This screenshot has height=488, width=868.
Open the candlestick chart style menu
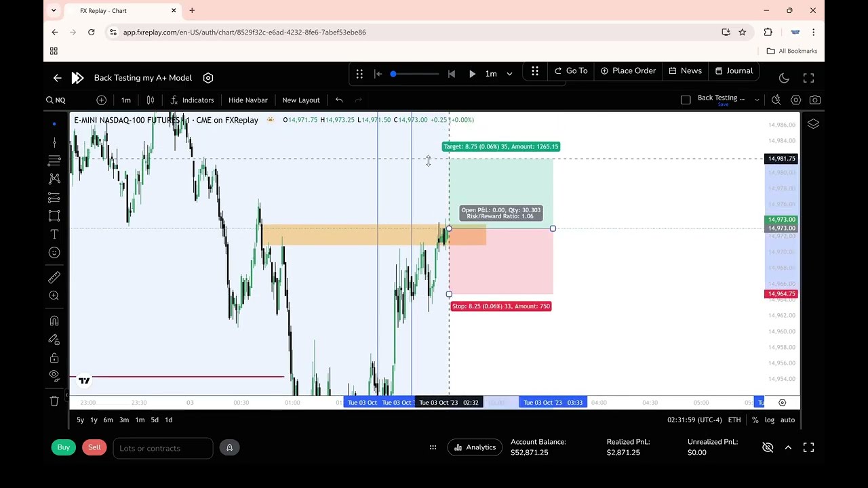click(x=151, y=100)
